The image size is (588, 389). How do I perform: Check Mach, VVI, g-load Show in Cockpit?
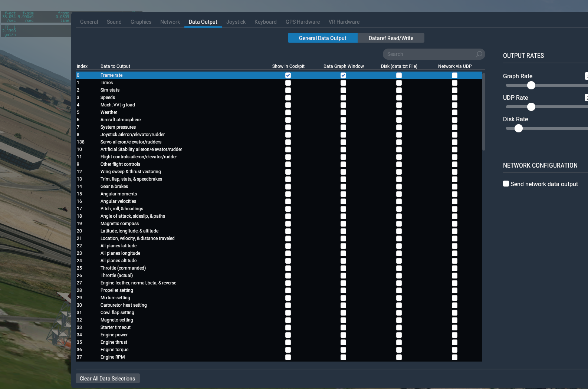tap(288, 105)
